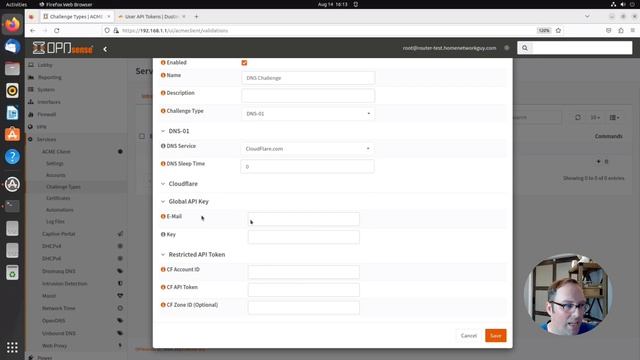Image resolution: width=640 pixels, height=360 pixels.
Task: Uncheck the Enabled checkbox
Action: pyautogui.click(x=244, y=62)
